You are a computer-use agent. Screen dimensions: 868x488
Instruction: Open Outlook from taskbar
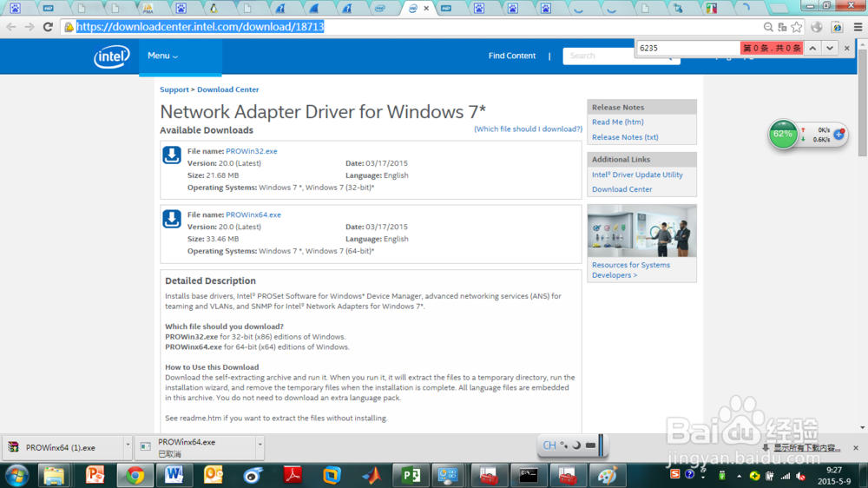[x=214, y=476]
